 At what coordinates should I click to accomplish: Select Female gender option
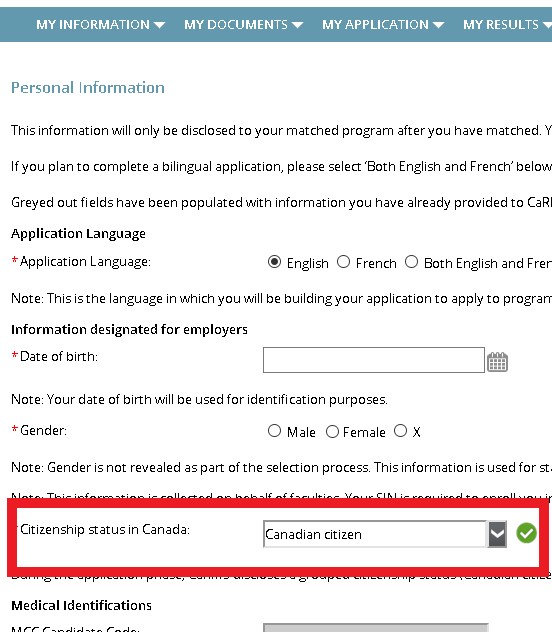point(332,432)
